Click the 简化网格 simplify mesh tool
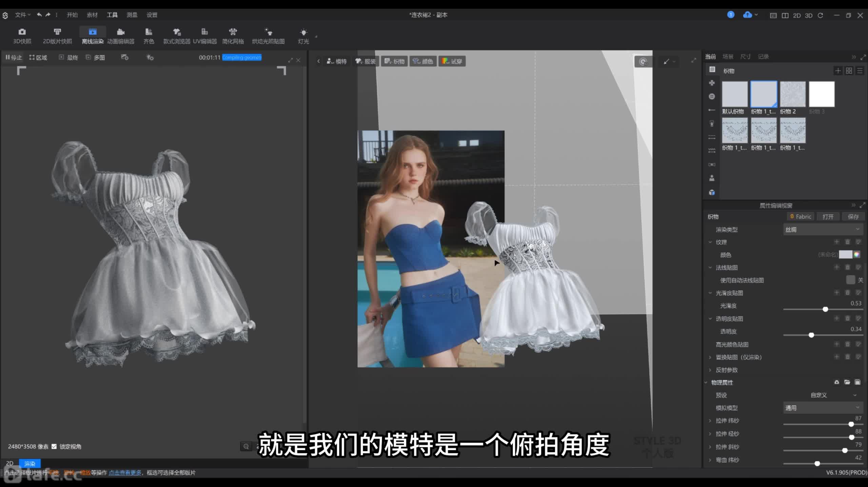Viewport: 868px width, 487px height. [233, 36]
